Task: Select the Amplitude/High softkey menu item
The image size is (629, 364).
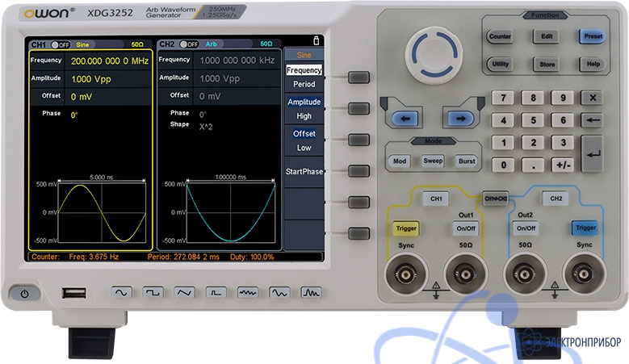Action: coord(304,109)
